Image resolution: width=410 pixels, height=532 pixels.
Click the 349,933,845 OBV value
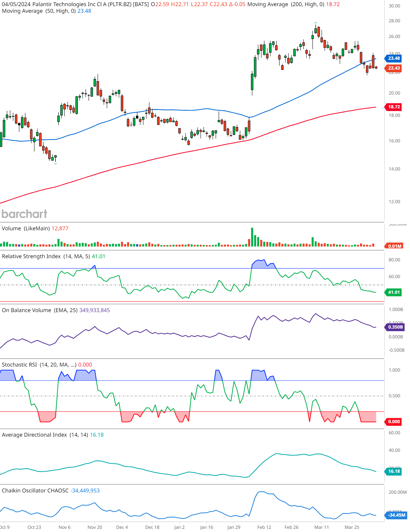coord(95,310)
